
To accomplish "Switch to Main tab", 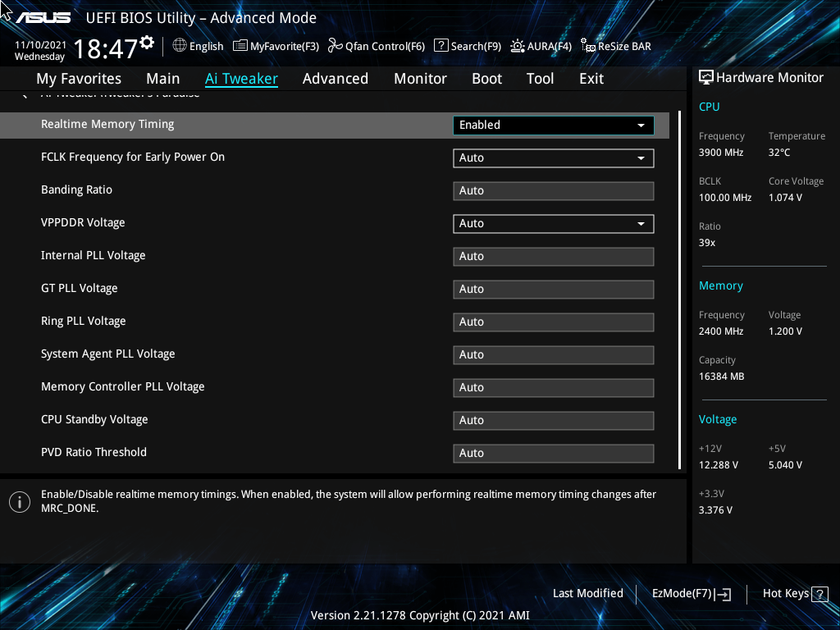I will (x=163, y=79).
